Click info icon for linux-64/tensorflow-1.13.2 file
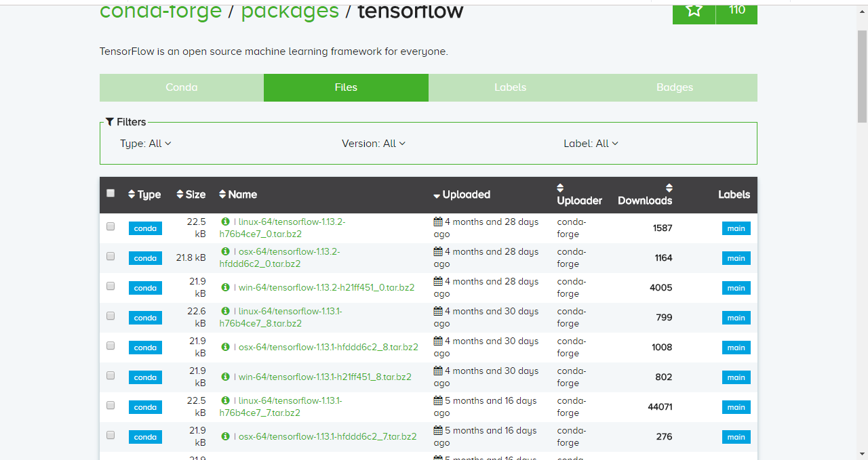868x460 pixels. (x=225, y=222)
